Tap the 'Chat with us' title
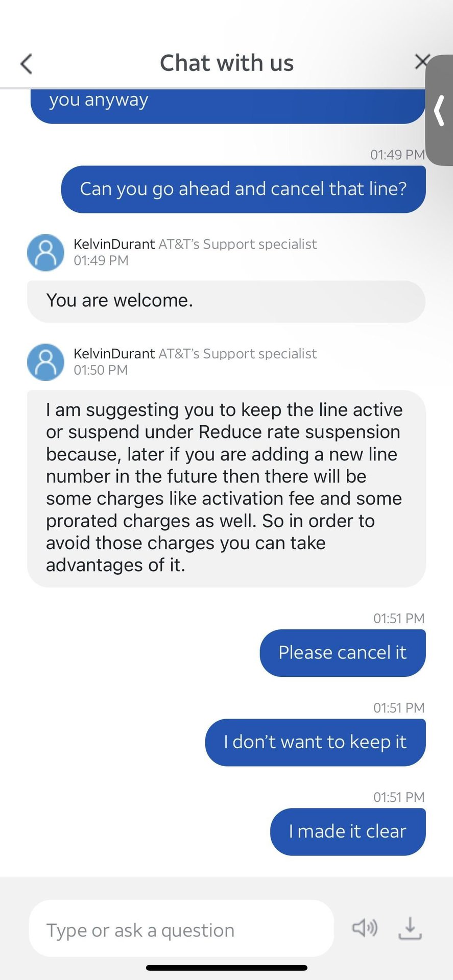The image size is (453, 980). (x=227, y=63)
